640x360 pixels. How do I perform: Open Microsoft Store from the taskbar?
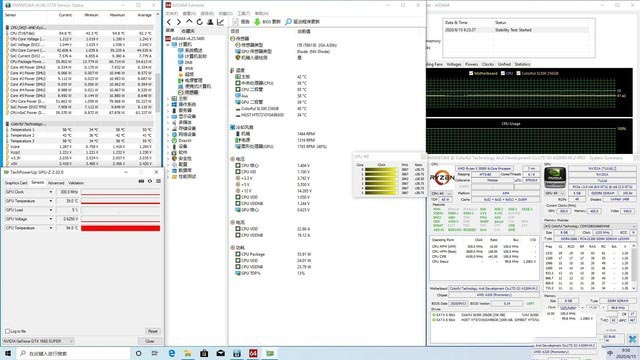coord(204,353)
